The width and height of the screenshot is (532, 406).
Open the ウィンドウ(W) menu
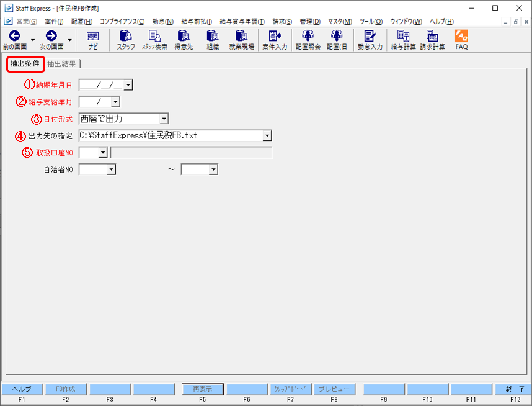(x=406, y=22)
